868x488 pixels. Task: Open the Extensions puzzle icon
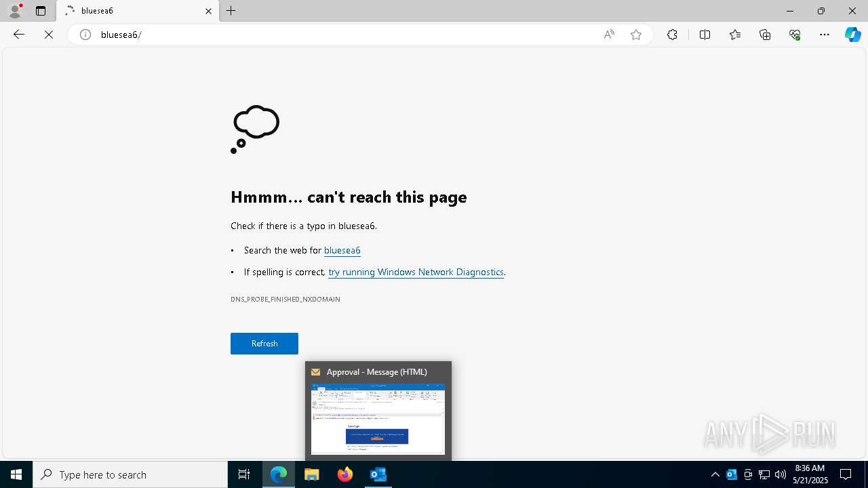(x=672, y=35)
